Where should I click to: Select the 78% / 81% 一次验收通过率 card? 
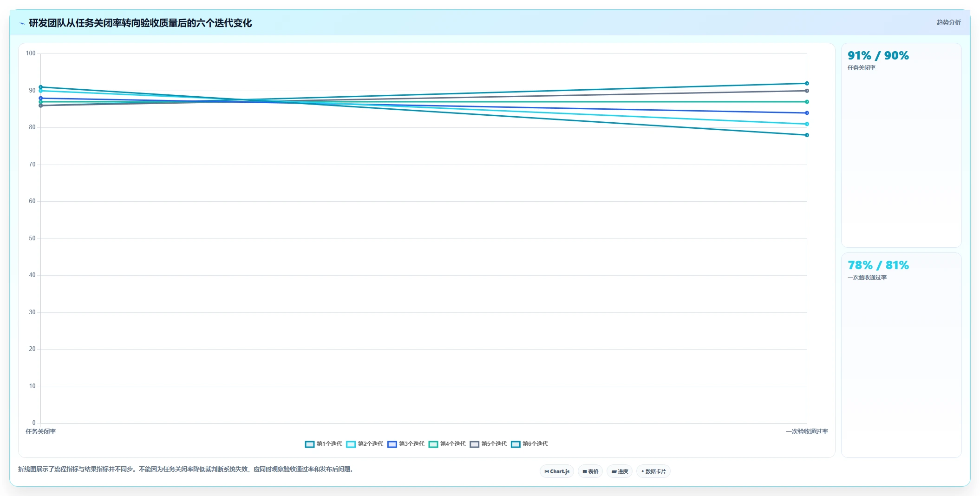(x=901, y=355)
